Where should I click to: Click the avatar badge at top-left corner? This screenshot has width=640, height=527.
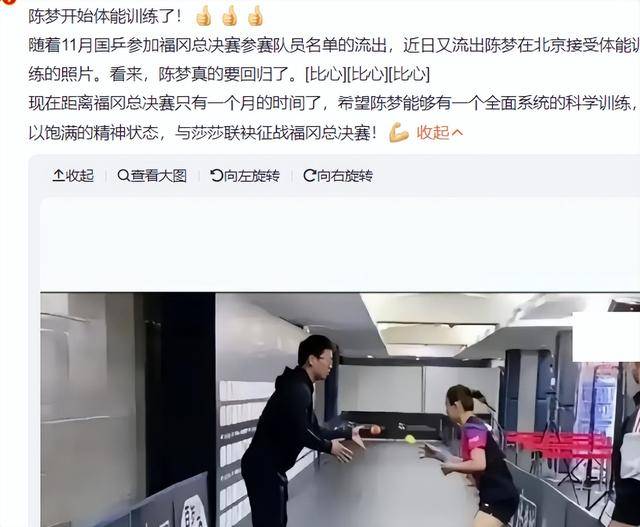[8, 2]
